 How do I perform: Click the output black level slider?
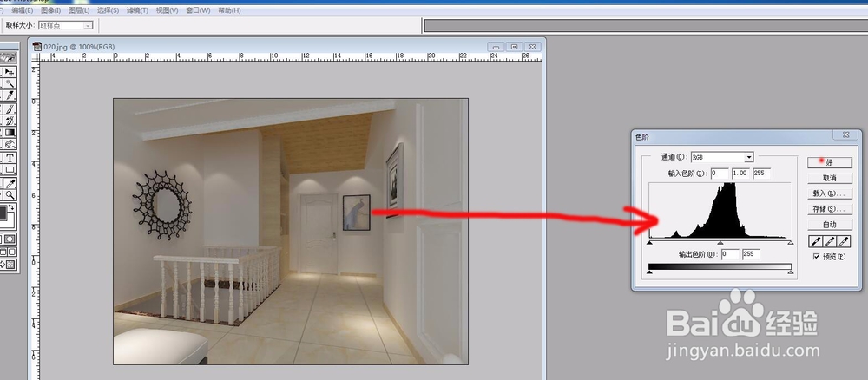(650, 272)
